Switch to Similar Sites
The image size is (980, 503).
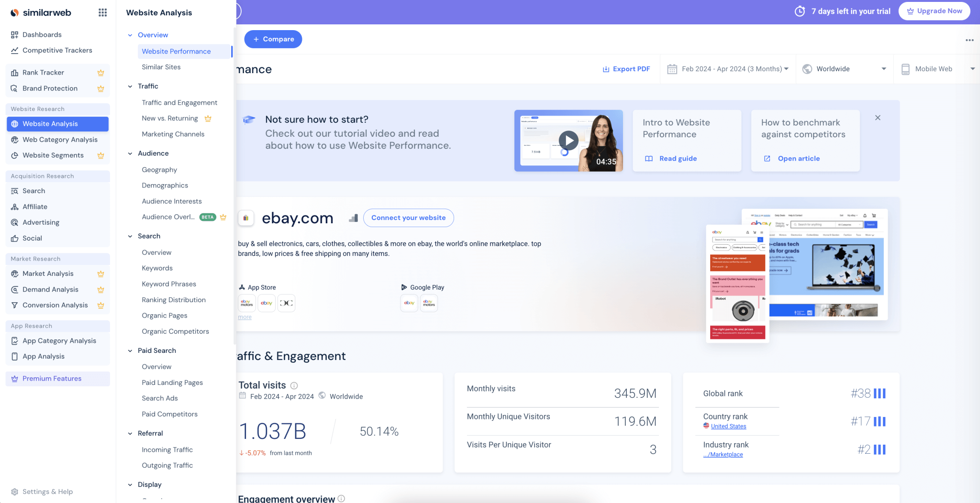(161, 67)
